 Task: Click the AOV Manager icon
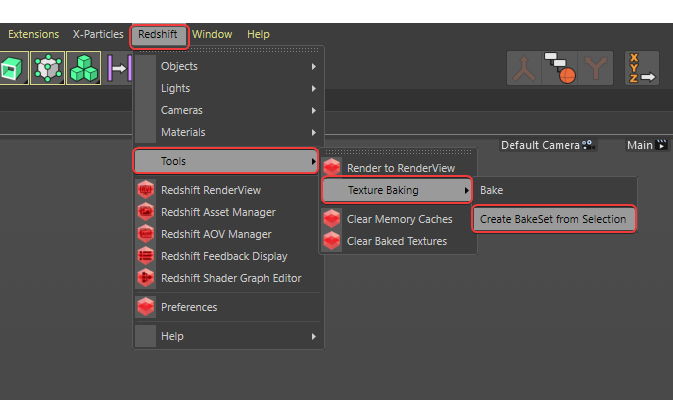pos(146,234)
